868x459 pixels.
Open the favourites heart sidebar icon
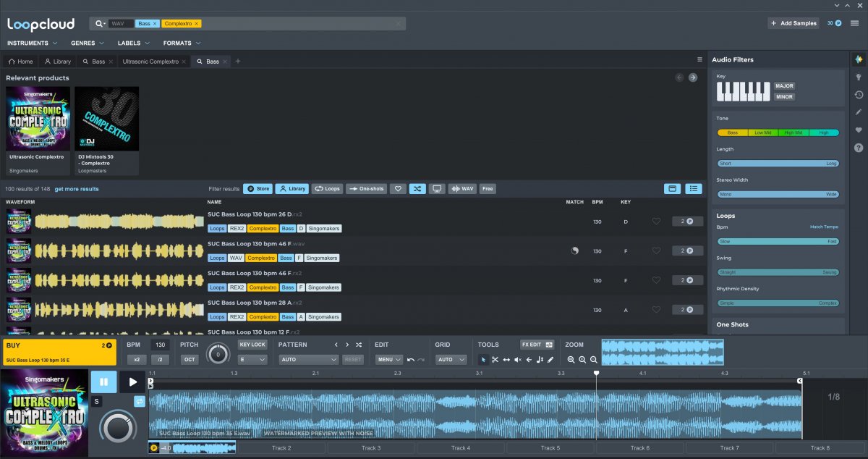tap(859, 130)
